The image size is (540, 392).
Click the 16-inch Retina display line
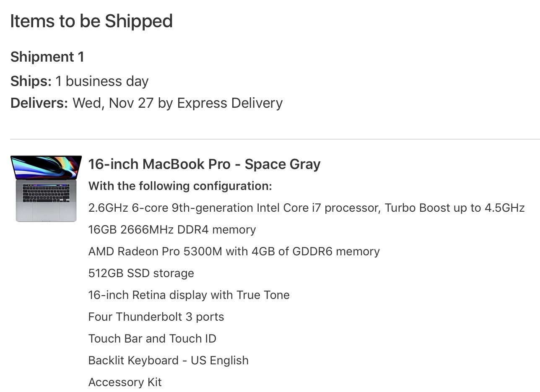(x=189, y=295)
